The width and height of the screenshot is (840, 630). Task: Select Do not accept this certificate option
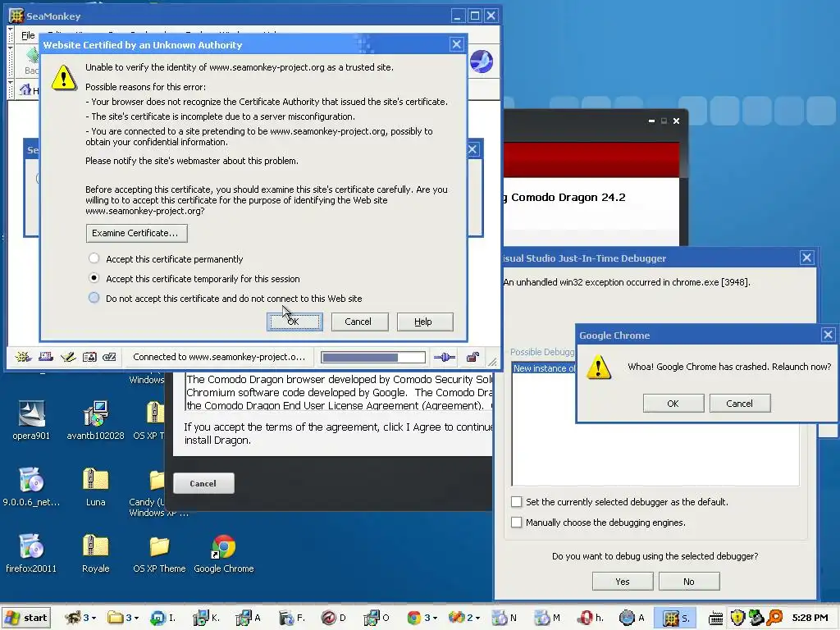click(94, 298)
